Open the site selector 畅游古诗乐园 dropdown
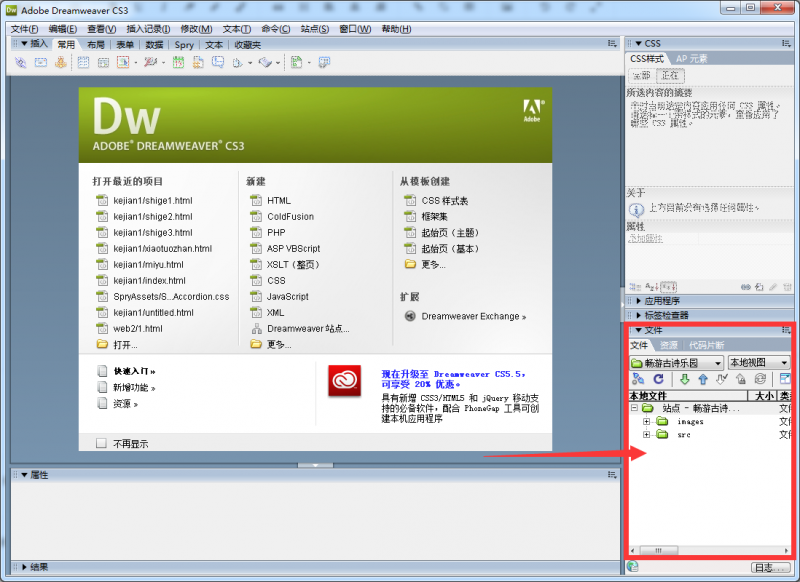 677,363
